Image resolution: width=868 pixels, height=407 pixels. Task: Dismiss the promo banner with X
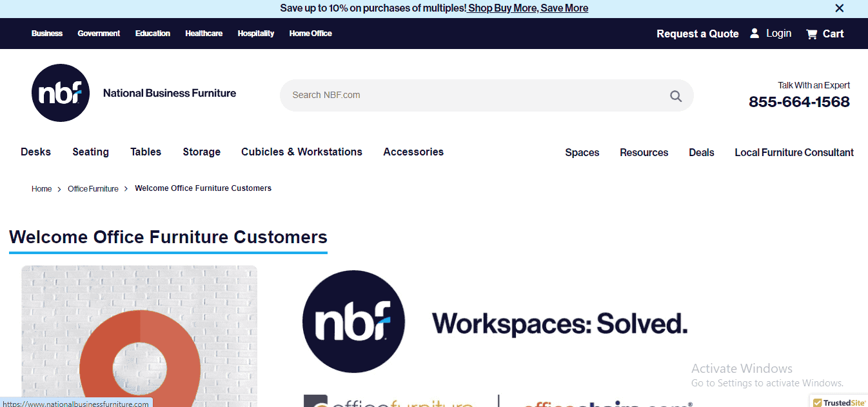[839, 8]
